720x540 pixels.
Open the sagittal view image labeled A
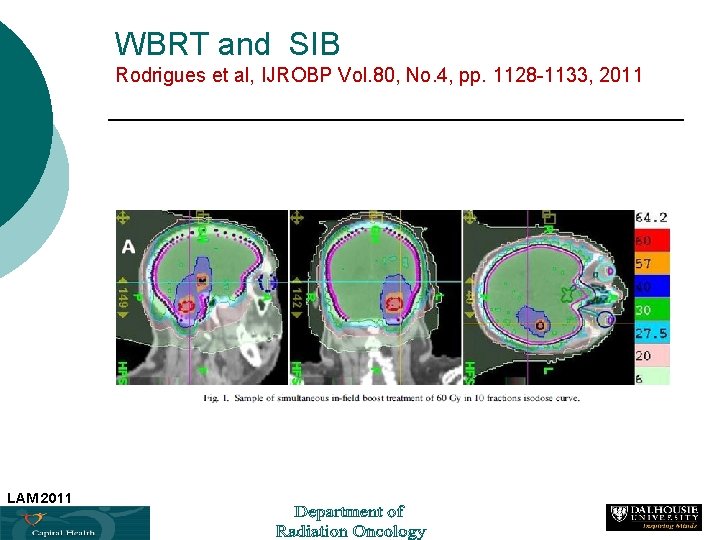(x=202, y=298)
